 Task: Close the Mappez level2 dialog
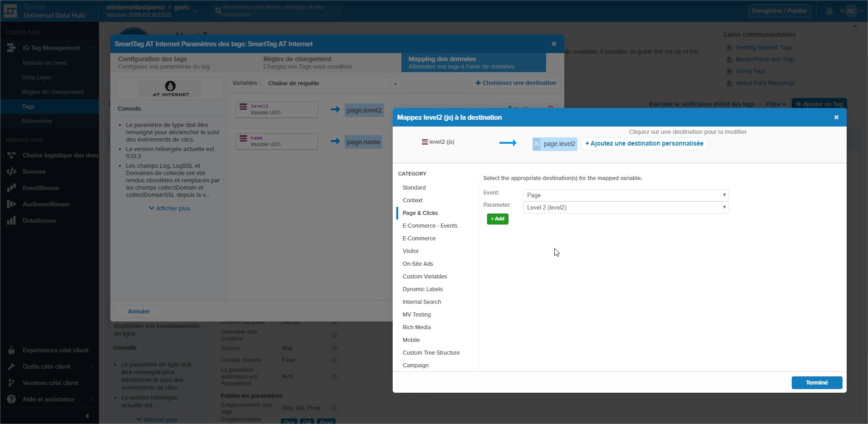tap(836, 117)
